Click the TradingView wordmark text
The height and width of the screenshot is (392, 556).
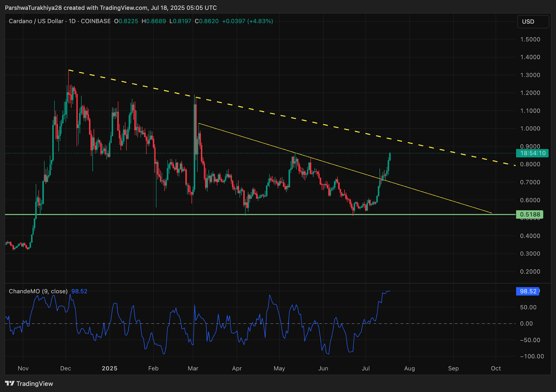[x=35, y=384]
